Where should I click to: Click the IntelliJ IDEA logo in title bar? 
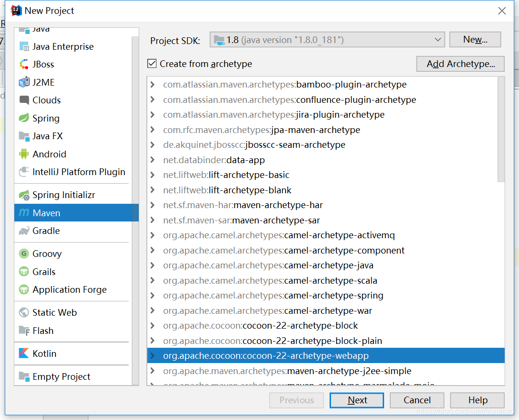pos(16,11)
